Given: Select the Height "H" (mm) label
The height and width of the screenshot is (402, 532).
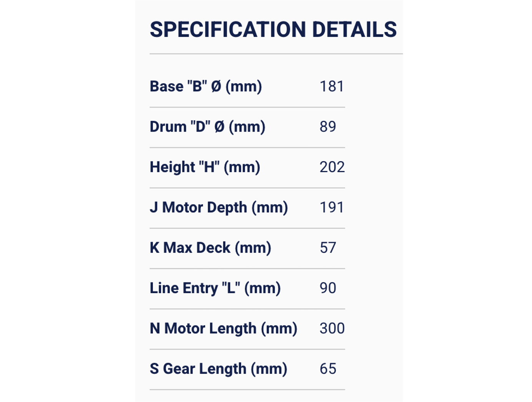Looking at the screenshot, I should 205,167.
